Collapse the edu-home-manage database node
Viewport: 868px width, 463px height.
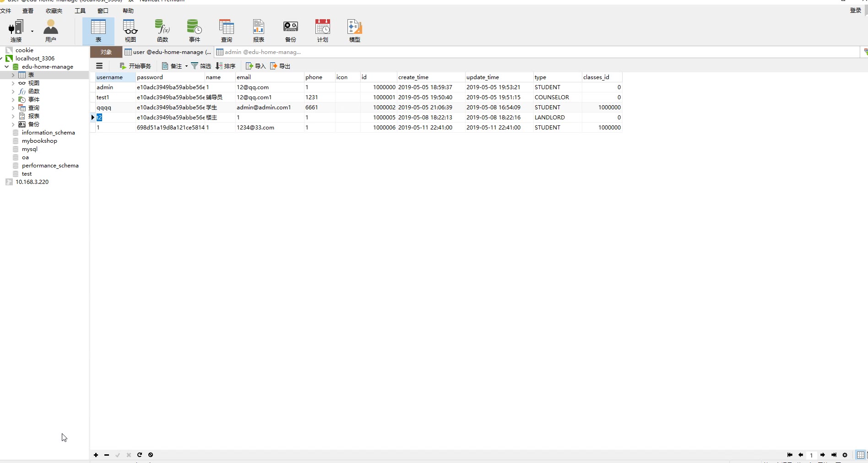tap(7, 67)
